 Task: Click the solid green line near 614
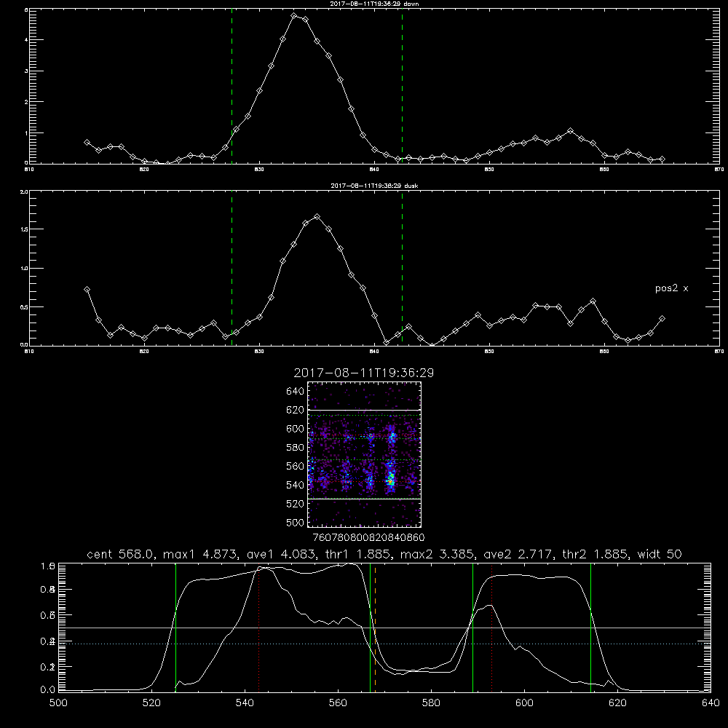[590, 628]
